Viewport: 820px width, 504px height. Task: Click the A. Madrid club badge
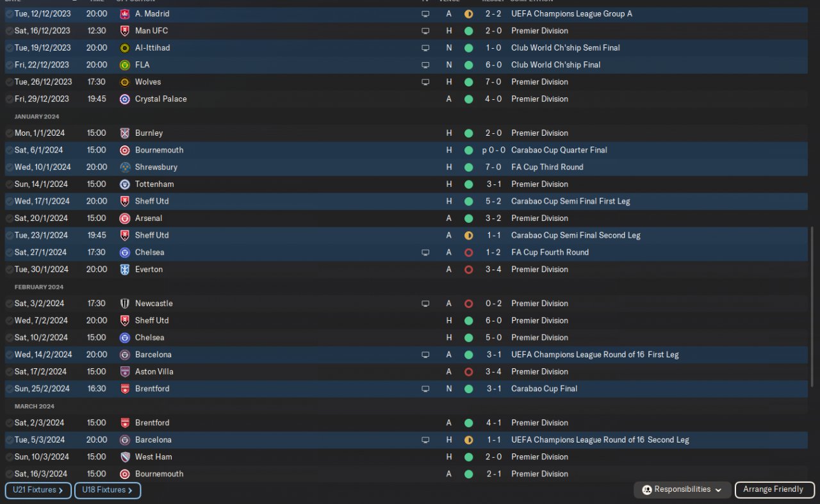124,13
